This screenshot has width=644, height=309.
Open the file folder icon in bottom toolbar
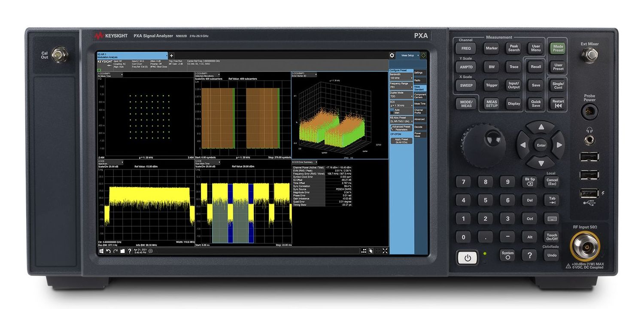(122, 251)
